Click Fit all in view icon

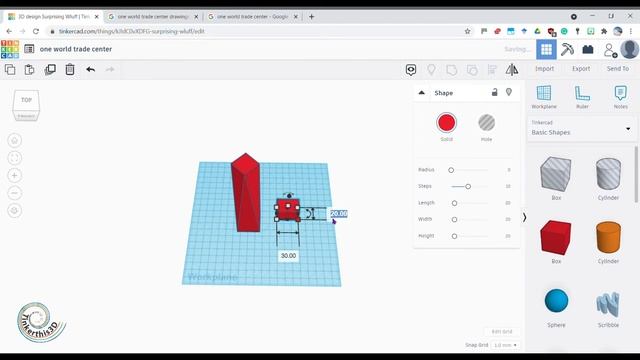pos(15,158)
